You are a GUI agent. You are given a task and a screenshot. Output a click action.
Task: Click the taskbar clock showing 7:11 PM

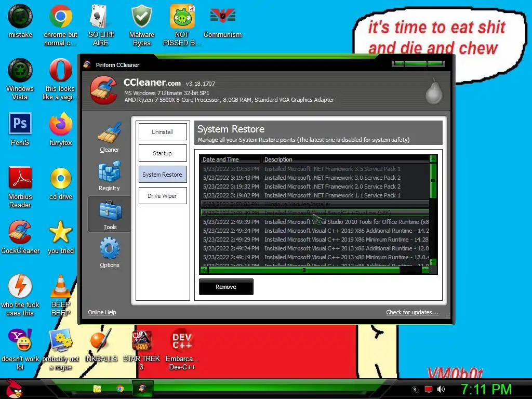tap(486, 389)
